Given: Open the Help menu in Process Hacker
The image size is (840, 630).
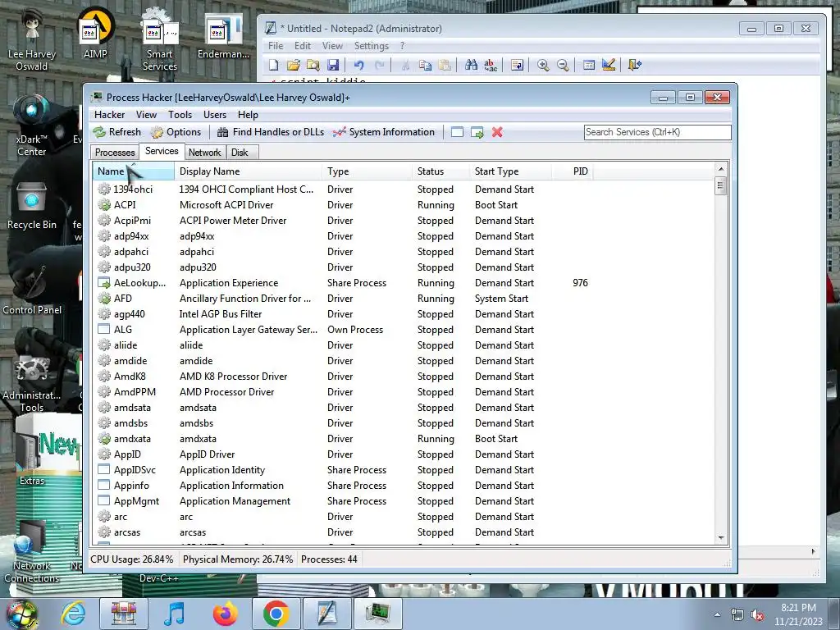Looking at the screenshot, I should point(248,115).
